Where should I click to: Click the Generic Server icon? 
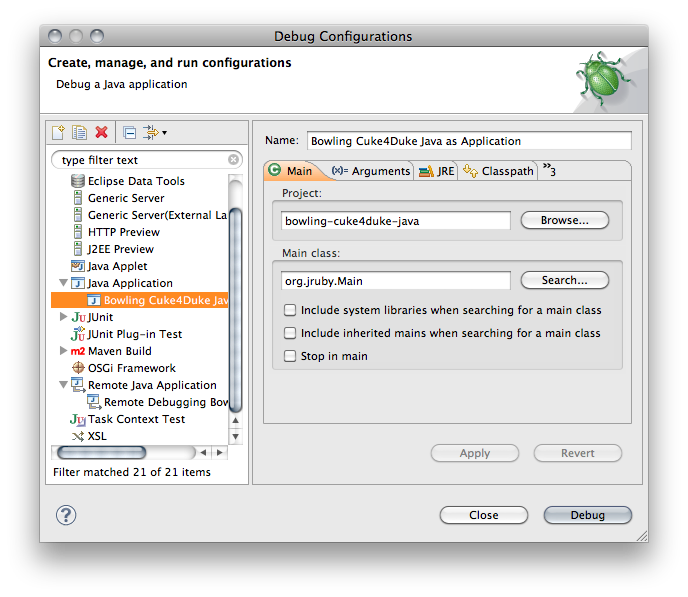tap(78, 198)
